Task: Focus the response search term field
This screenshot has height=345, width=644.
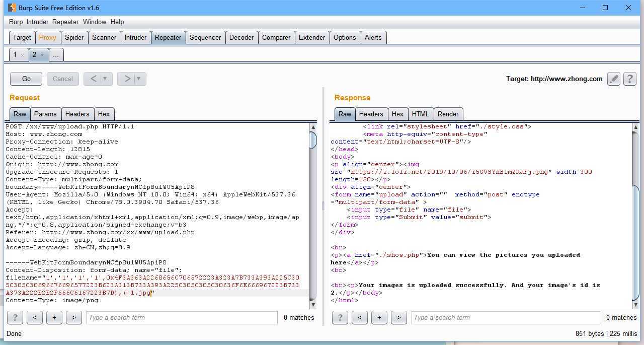Action: click(506, 317)
